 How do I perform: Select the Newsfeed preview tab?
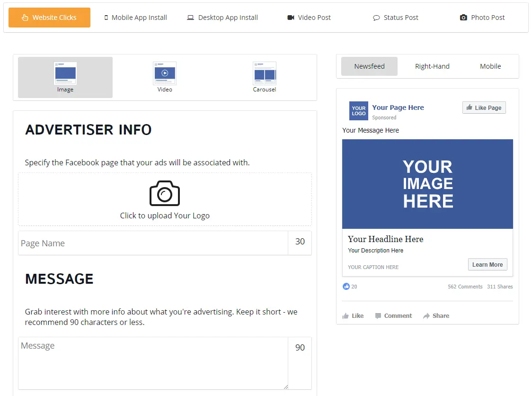pos(369,66)
